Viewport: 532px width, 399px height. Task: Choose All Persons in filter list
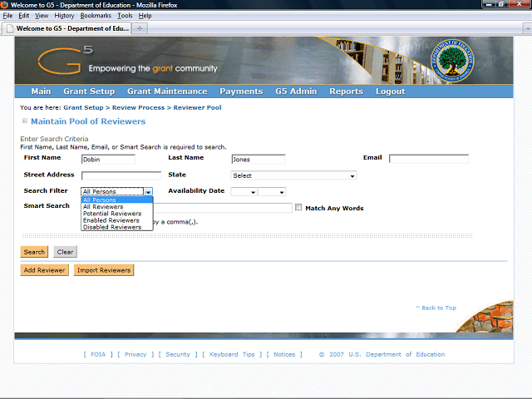pos(117,199)
